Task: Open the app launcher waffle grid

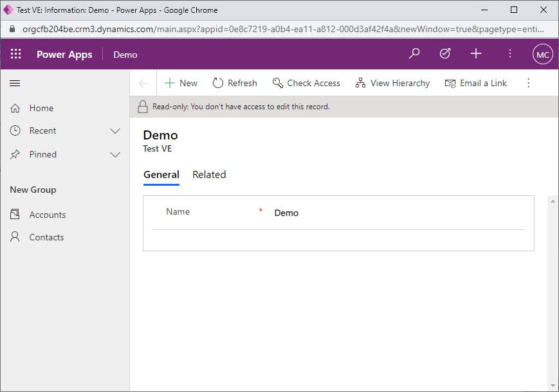Action: [x=16, y=55]
